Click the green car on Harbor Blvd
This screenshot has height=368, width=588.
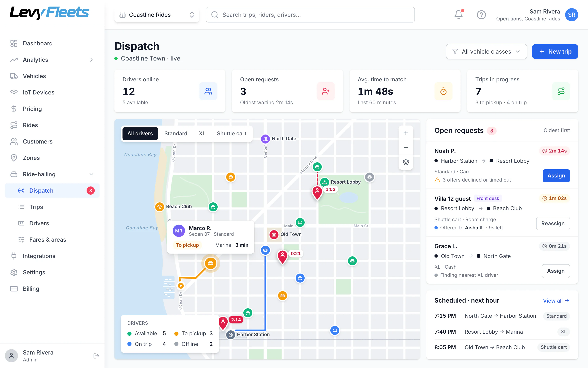pos(317,167)
